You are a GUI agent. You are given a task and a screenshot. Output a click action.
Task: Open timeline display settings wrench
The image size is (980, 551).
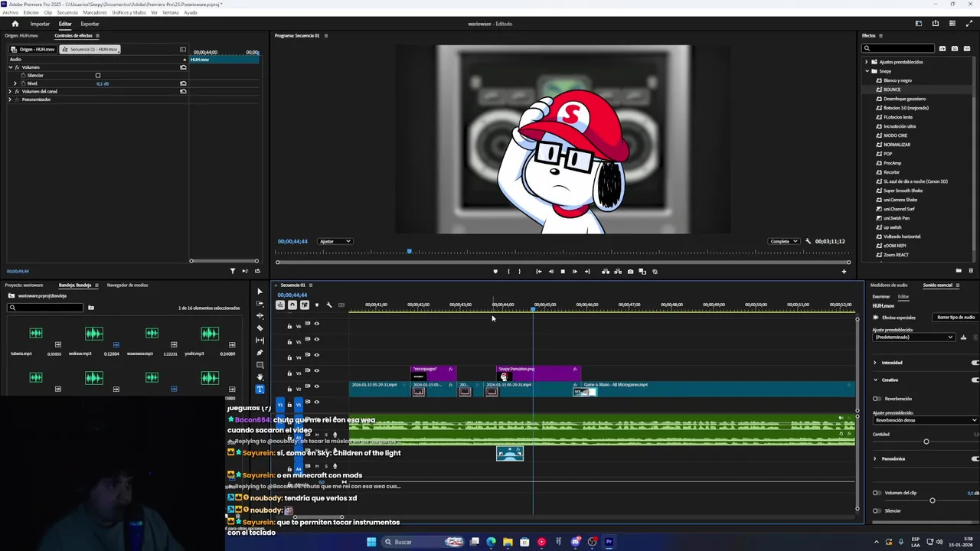click(329, 305)
